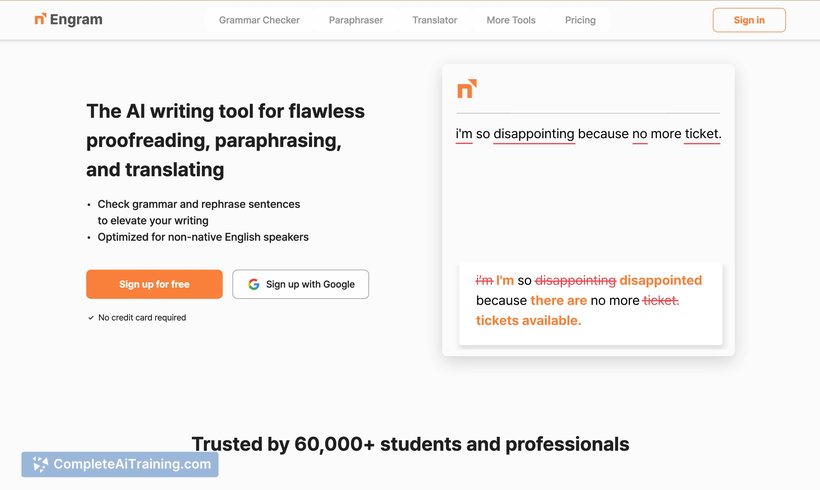Open the Grammar Checker menu item
This screenshot has width=820, height=490.
[x=259, y=20]
